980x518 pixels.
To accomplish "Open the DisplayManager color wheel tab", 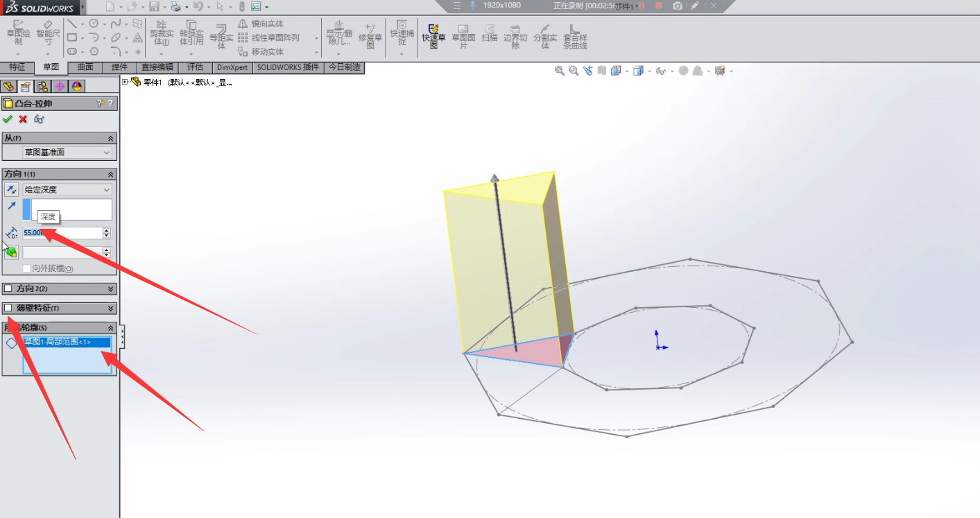I will point(76,87).
